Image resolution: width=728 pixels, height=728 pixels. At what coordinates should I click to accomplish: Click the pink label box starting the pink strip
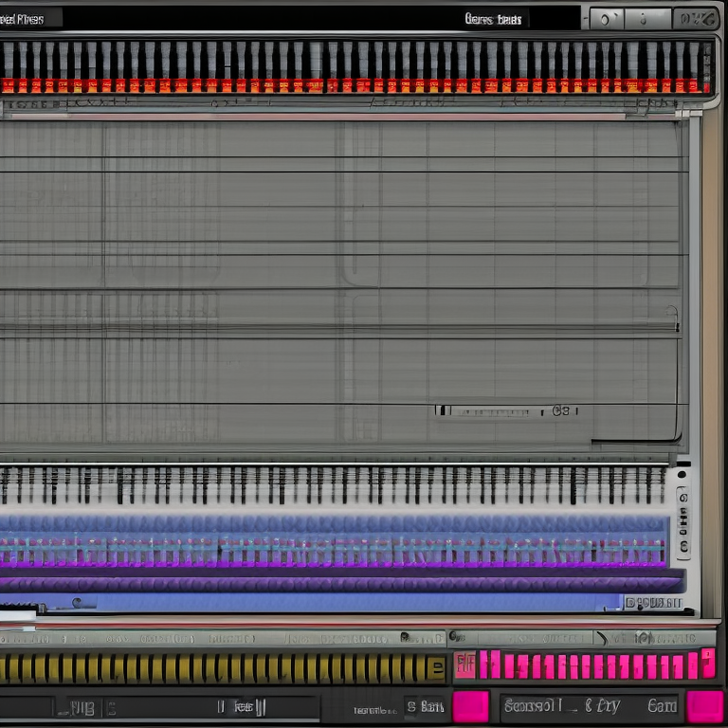coord(465,664)
